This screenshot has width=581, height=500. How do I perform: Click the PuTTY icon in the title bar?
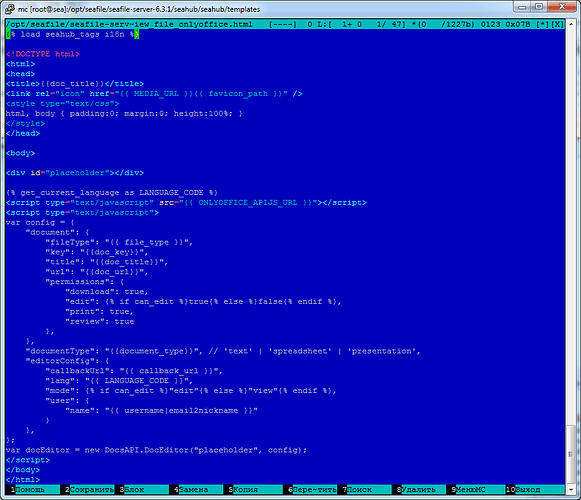[x=10, y=8]
